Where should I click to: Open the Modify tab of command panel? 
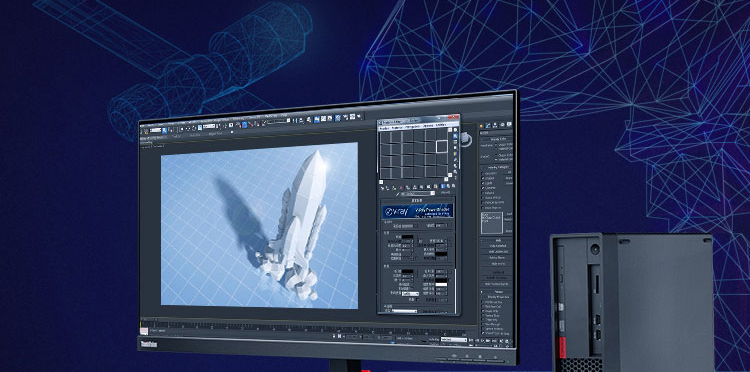[x=488, y=125]
